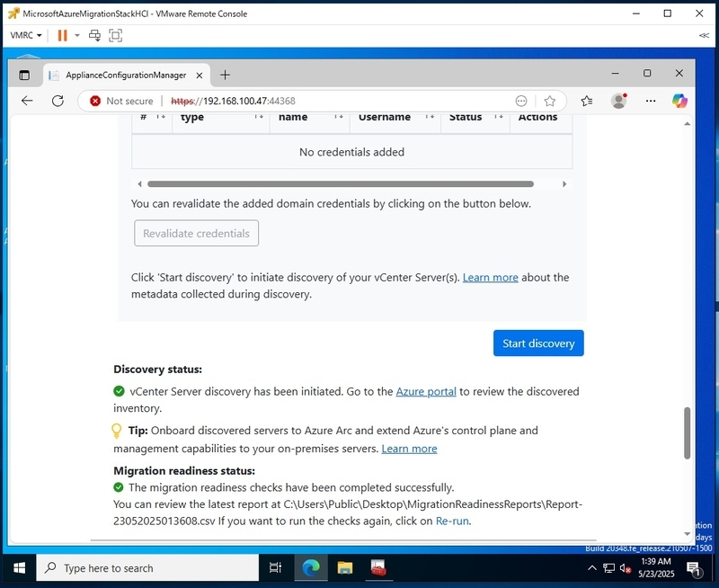Image resolution: width=719 pixels, height=588 pixels.
Task: Click the credentials table horizontal scrollbar
Action: click(x=341, y=184)
